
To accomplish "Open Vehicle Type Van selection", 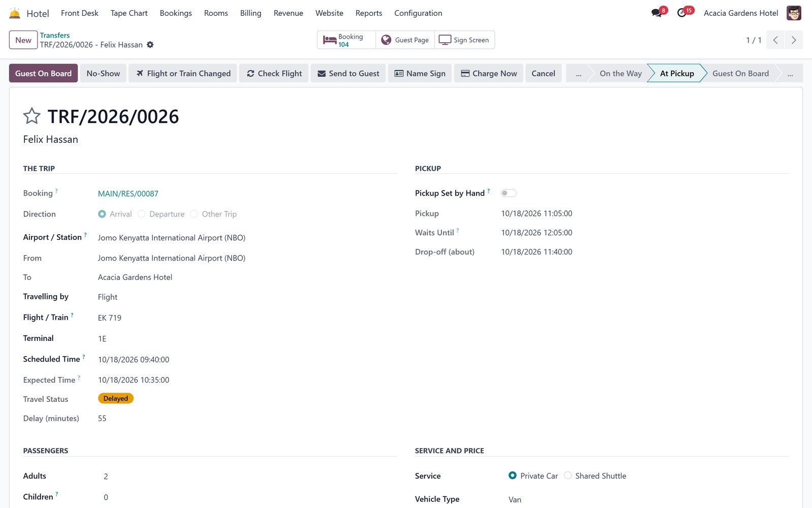I will [x=649, y=499].
